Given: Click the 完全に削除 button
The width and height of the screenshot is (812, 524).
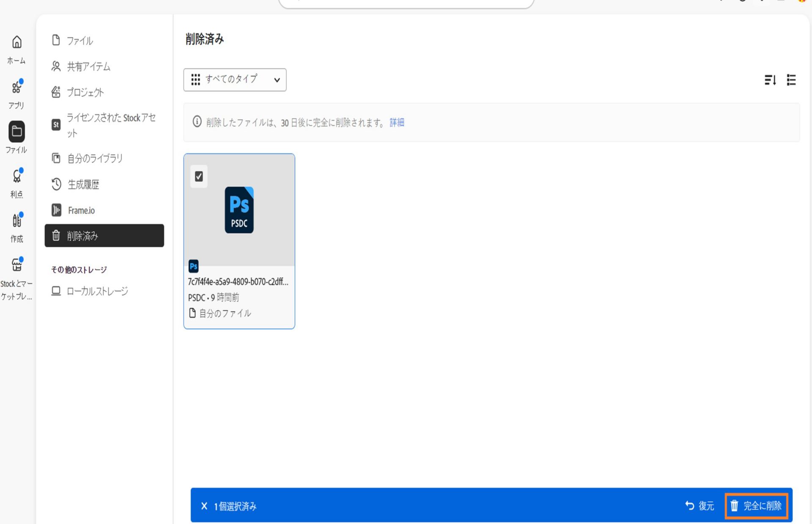Looking at the screenshot, I should [756, 506].
